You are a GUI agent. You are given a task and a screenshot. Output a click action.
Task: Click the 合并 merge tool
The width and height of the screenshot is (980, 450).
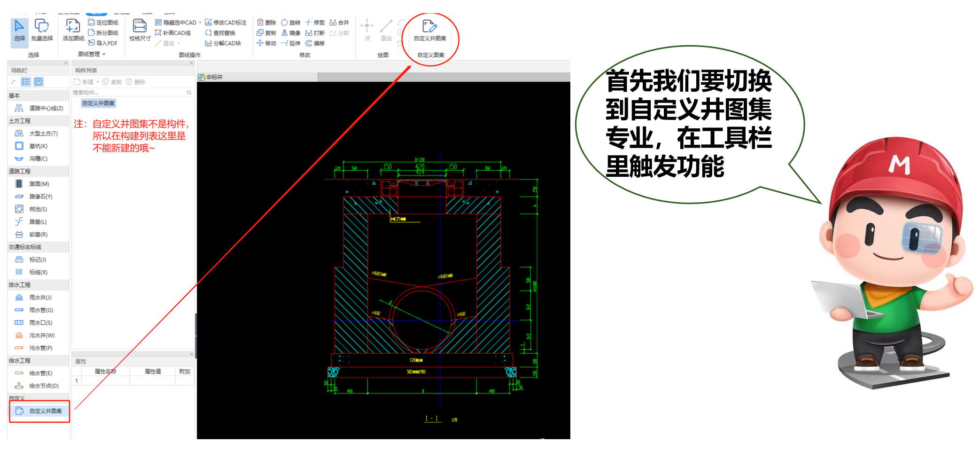pyautogui.click(x=339, y=23)
